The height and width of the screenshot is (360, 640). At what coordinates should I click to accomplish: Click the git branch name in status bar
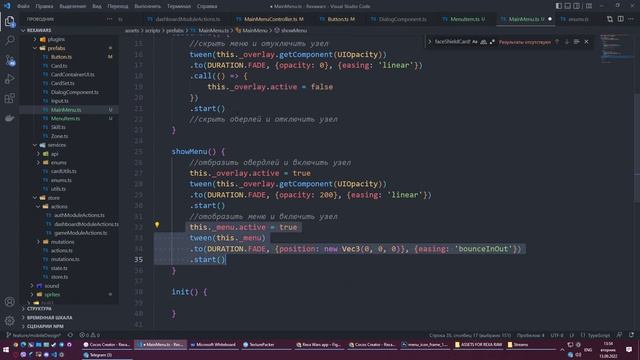click(33, 335)
